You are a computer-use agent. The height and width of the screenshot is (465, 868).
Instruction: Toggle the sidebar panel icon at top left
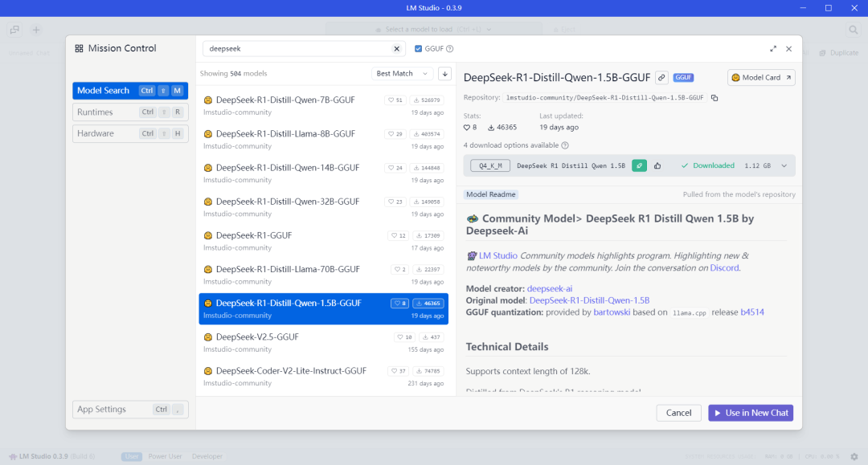pos(15,30)
